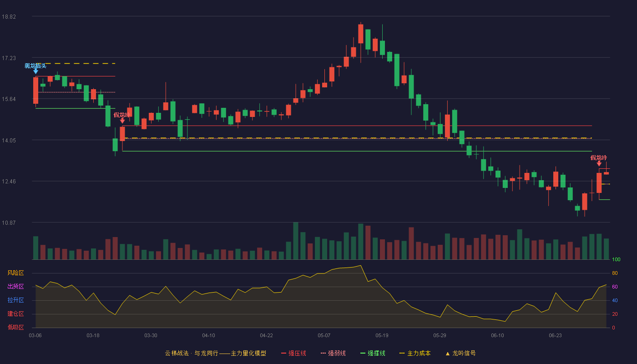Select the 04-10 date on the time axis
The height and width of the screenshot is (364, 637).
[208, 335]
